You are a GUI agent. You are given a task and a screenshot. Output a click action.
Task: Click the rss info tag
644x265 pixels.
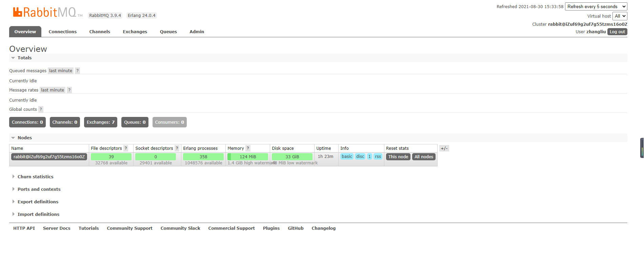tap(378, 156)
